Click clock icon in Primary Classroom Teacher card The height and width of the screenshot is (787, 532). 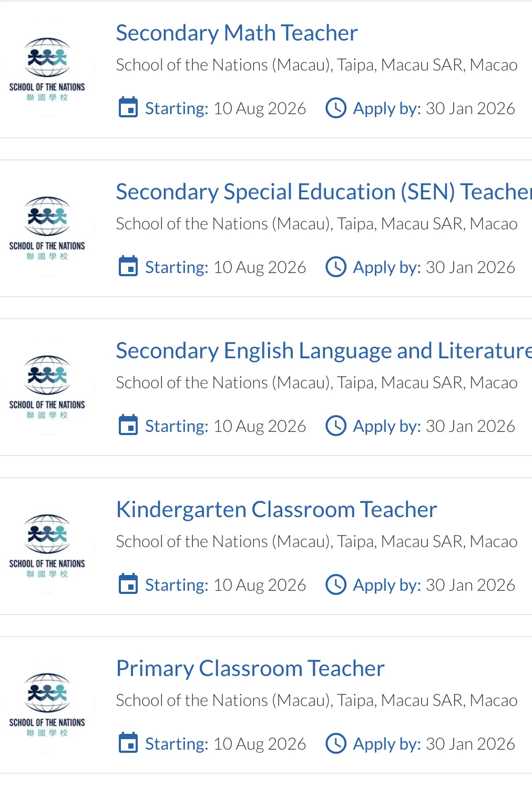pos(336,743)
